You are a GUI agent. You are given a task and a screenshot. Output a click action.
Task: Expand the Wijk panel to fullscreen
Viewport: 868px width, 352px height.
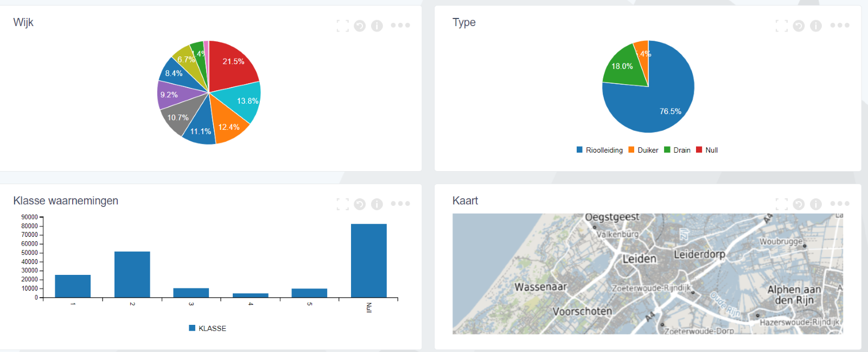(342, 26)
